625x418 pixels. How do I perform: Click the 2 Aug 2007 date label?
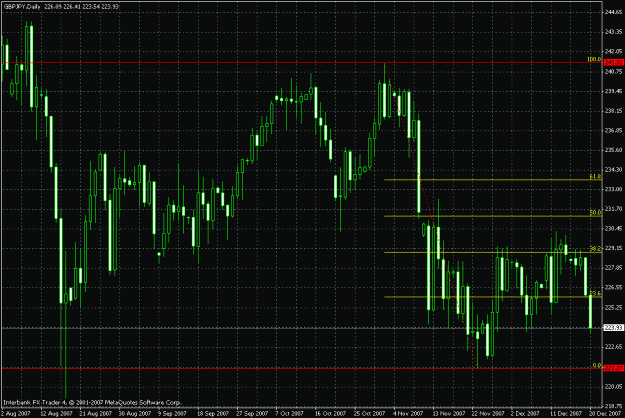(x=16, y=414)
